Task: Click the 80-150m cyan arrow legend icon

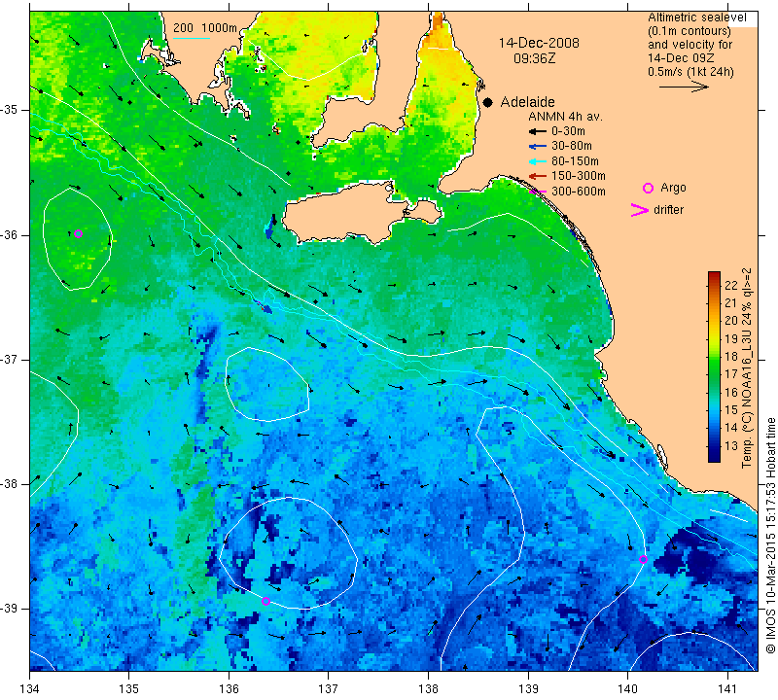Action: click(537, 161)
